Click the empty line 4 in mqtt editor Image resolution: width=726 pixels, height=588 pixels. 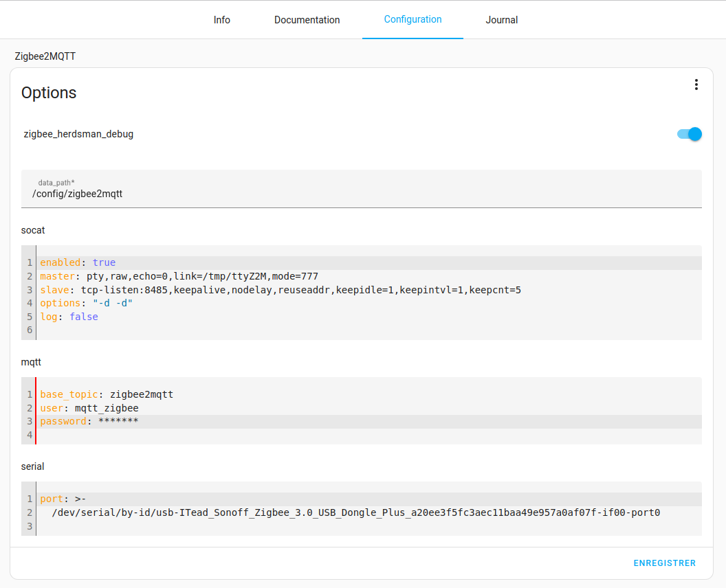tap(369, 435)
